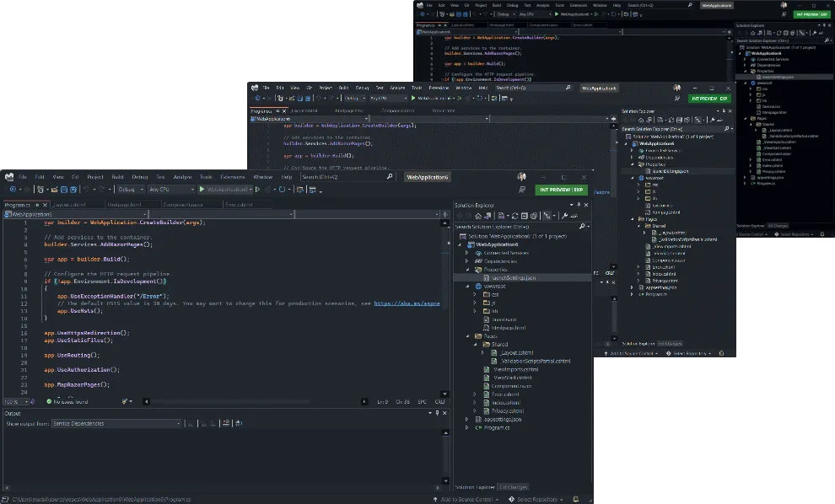
Task: Open the File menu in front window
Action: click(x=23, y=177)
